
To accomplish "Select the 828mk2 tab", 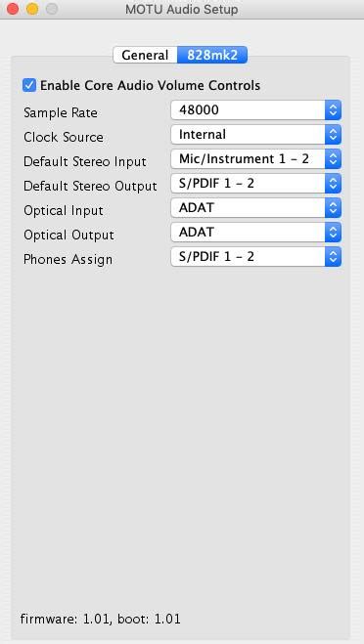I will [212, 55].
